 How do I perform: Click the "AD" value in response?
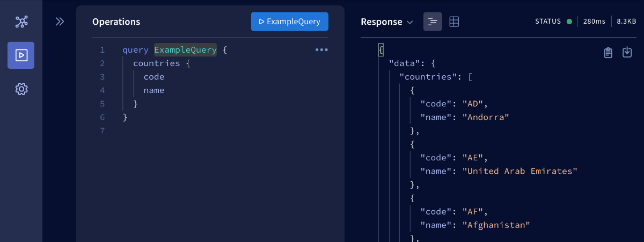[473, 104]
